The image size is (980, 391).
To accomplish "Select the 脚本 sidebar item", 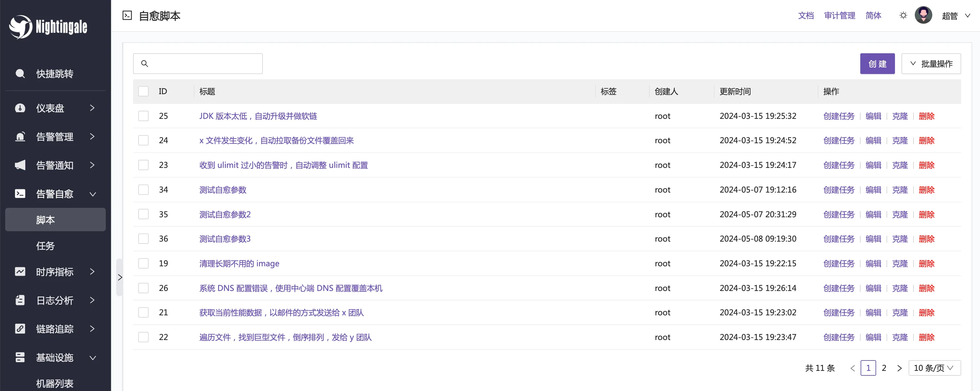I will point(55,220).
